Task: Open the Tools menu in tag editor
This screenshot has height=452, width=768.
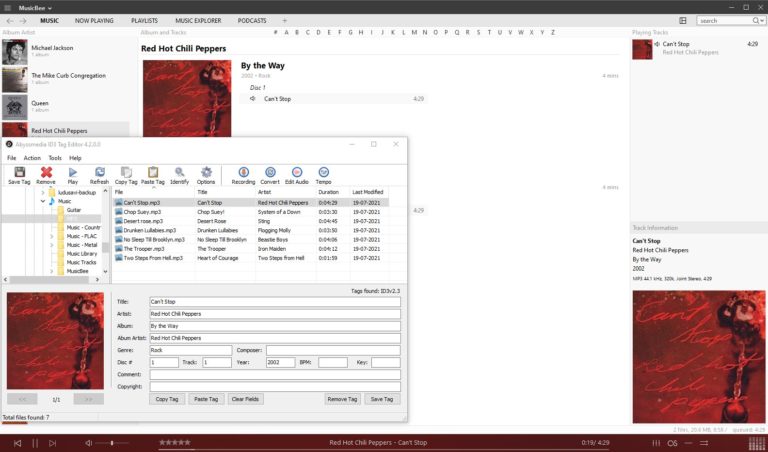Action: point(55,158)
